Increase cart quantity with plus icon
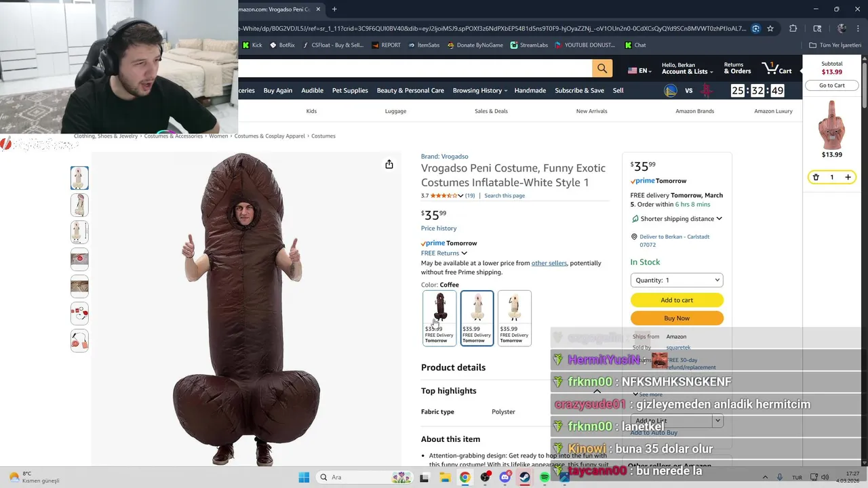This screenshot has width=868, height=488. tap(848, 177)
